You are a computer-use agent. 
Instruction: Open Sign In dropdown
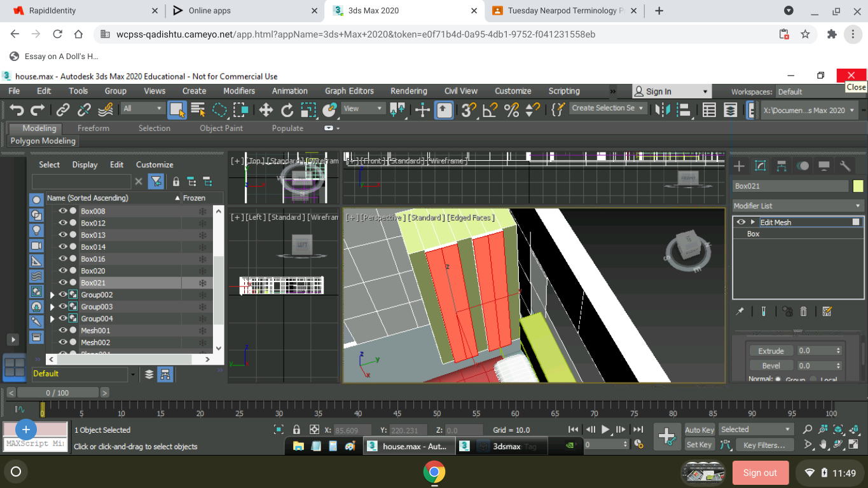pyautogui.click(x=671, y=91)
